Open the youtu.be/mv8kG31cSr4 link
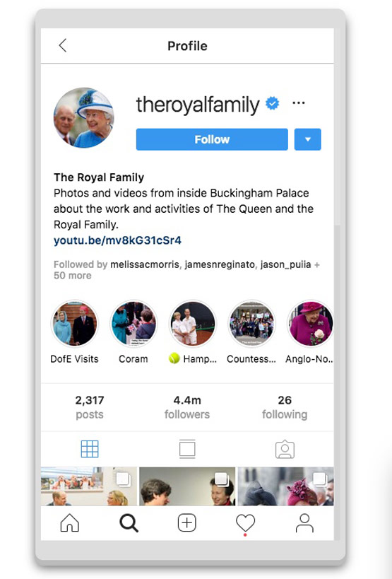 (118, 240)
